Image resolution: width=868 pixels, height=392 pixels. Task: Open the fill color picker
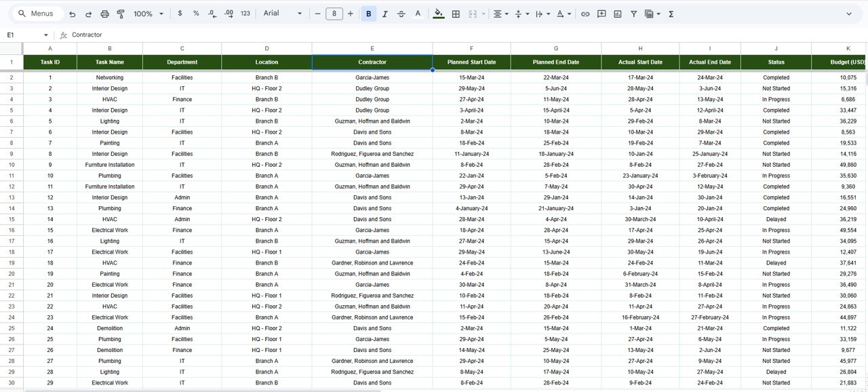[x=438, y=14]
